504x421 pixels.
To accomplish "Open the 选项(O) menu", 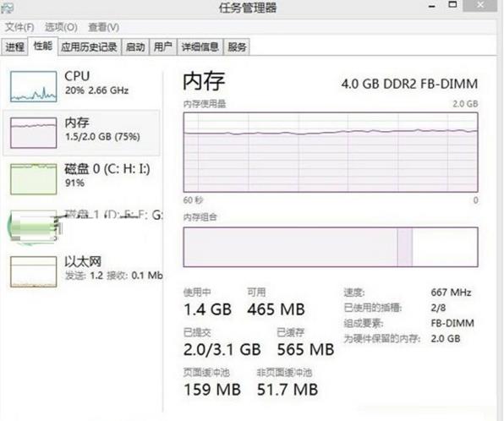I will (x=61, y=27).
